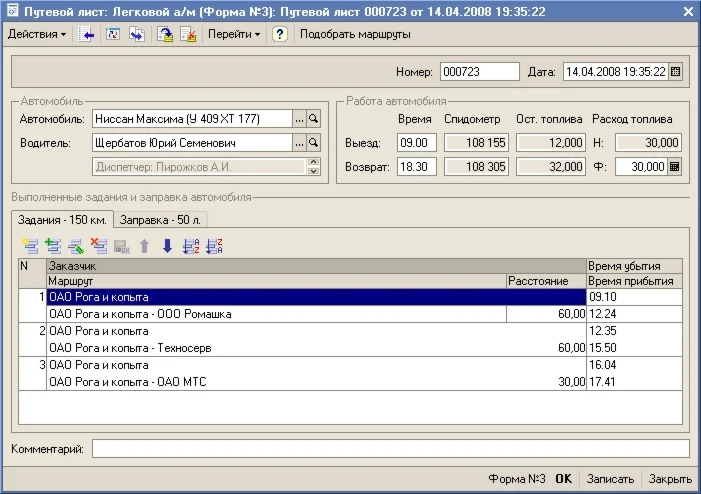Click into the Комментарий text field

coord(390,449)
